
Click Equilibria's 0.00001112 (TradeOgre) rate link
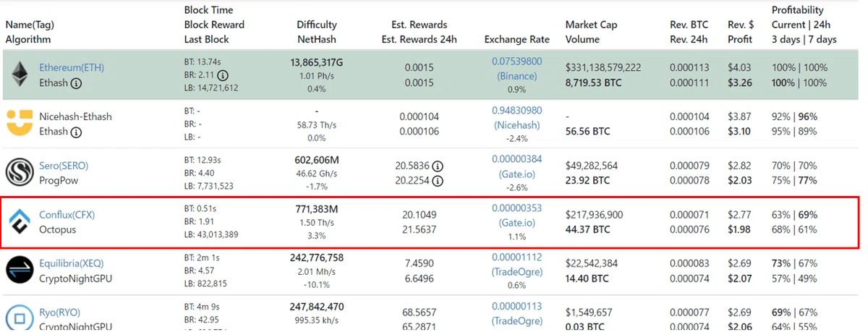tap(516, 264)
